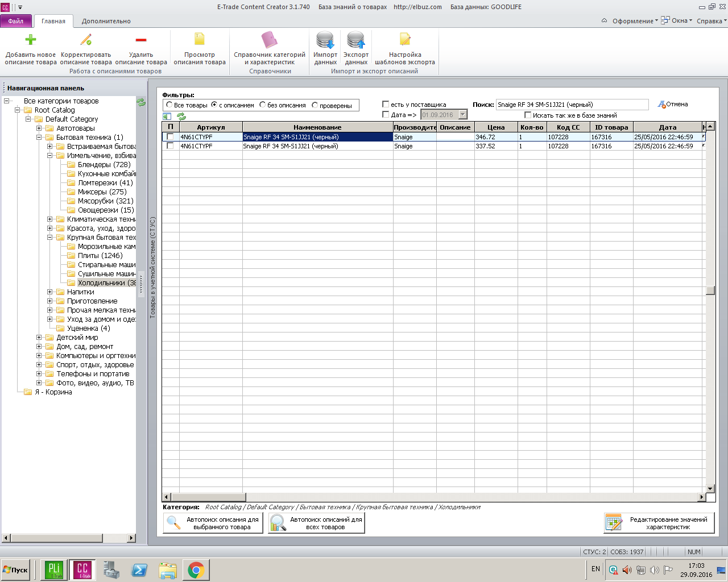
Task: Enable 'Искать так же в базе знаний' checkbox
Action: [x=528, y=115]
